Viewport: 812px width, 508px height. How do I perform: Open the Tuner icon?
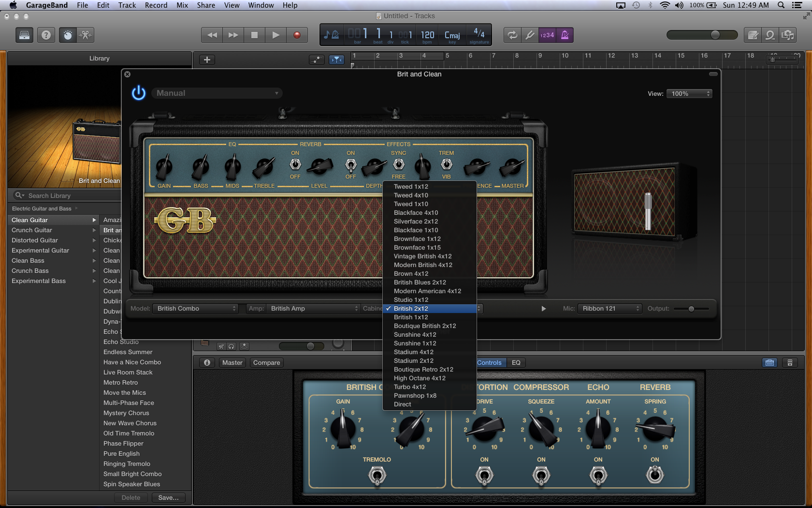point(530,35)
